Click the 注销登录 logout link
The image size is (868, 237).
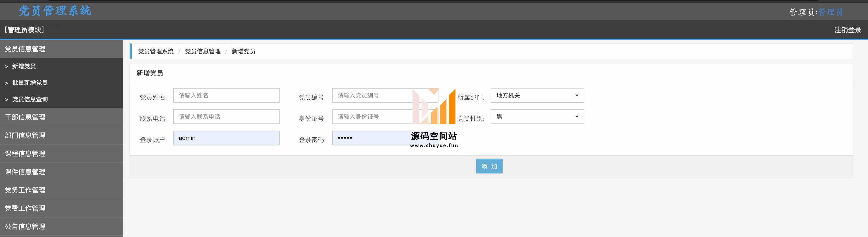click(x=847, y=30)
